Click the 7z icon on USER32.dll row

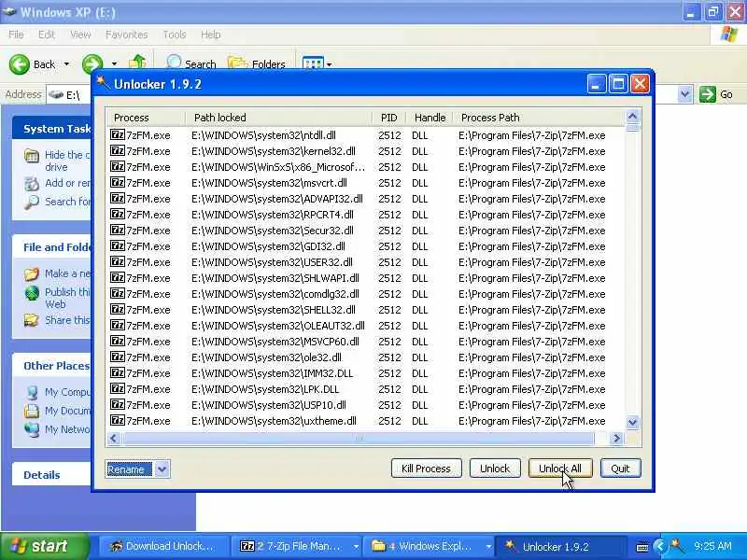118,262
